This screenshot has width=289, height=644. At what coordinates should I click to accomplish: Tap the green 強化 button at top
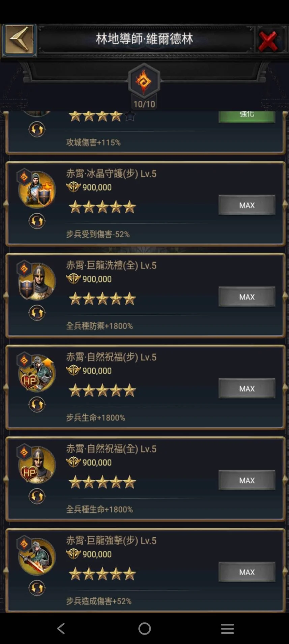click(x=247, y=116)
